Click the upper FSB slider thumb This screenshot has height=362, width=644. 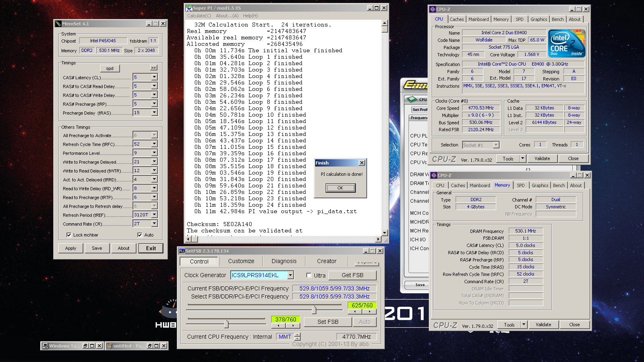pos(314,310)
